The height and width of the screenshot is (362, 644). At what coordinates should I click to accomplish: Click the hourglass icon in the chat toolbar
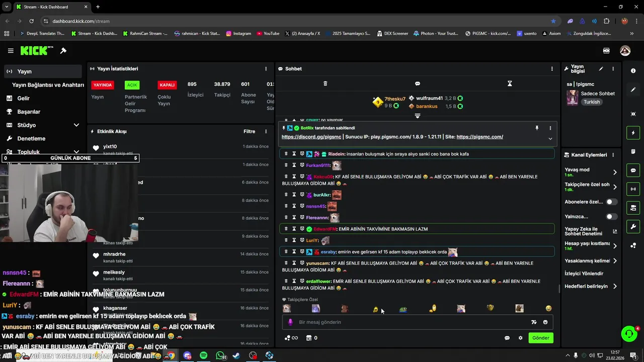[x=510, y=83]
